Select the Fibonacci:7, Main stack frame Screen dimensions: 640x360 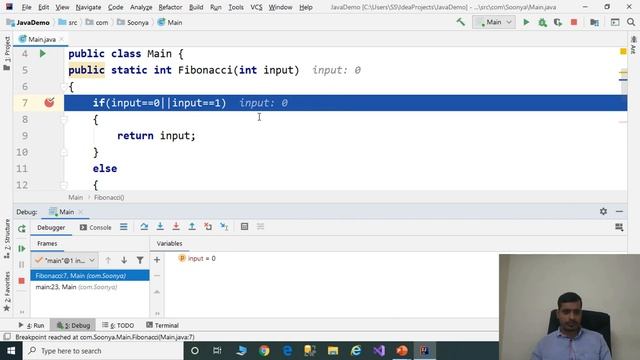(x=90, y=276)
